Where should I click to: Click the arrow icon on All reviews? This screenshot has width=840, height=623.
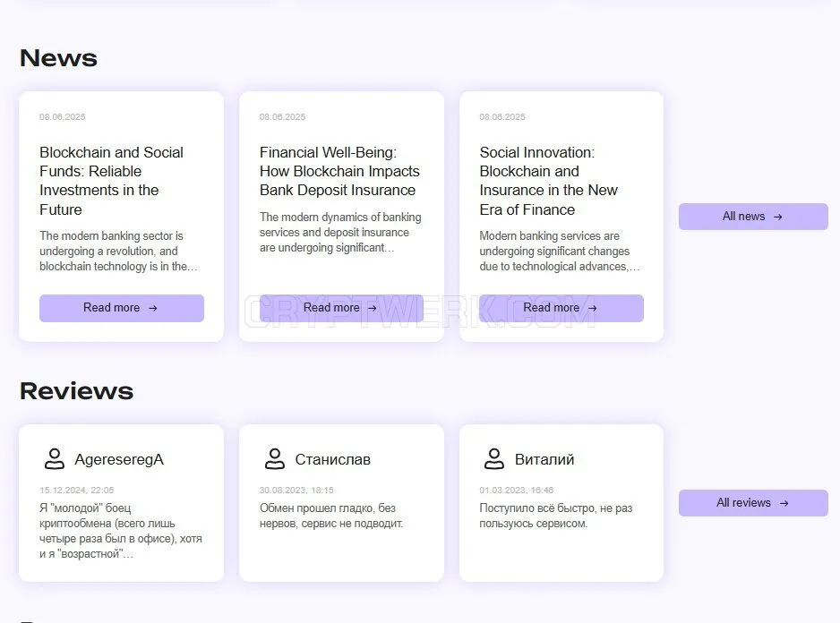(x=784, y=504)
